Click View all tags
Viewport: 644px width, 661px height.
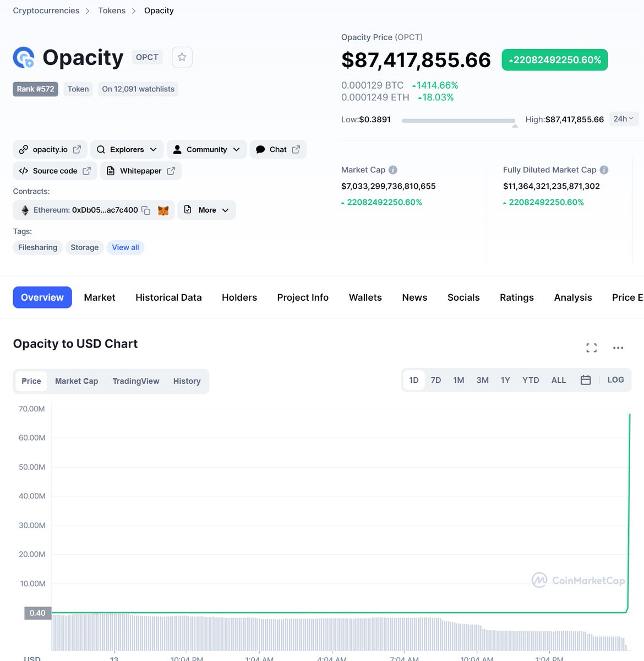click(125, 247)
